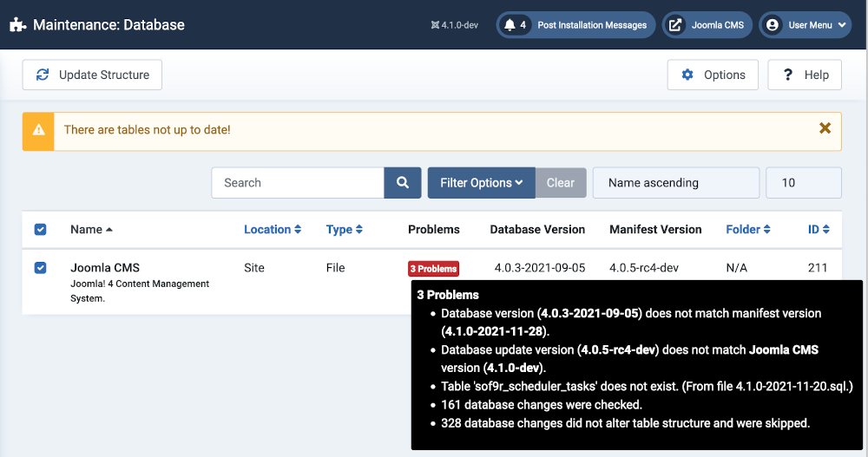Open Post Installation Messages
This screenshot has height=457, width=868.
[x=575, y=25]
